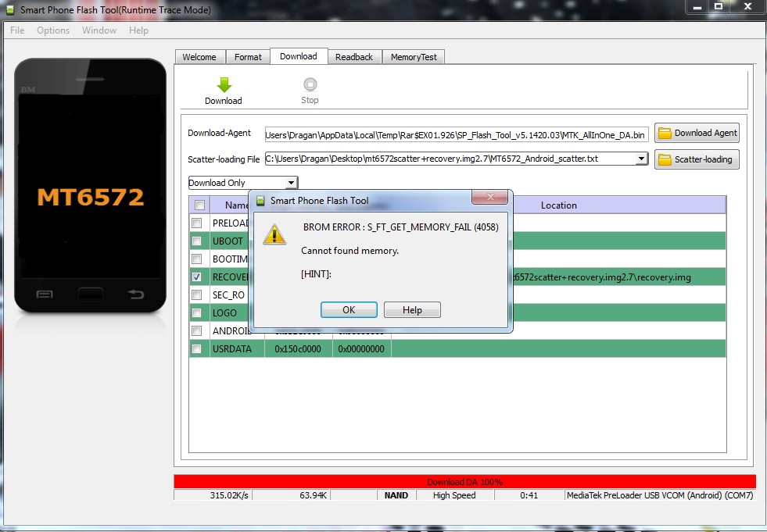
Task: Open the Window menu
Action: (x=99, y=30)
